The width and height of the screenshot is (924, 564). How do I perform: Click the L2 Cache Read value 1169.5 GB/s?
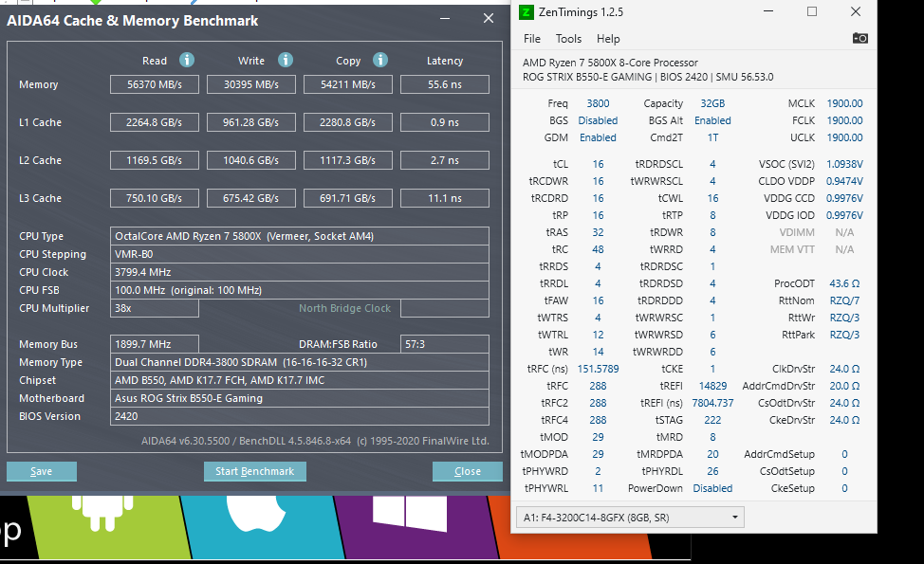[155, 160]
